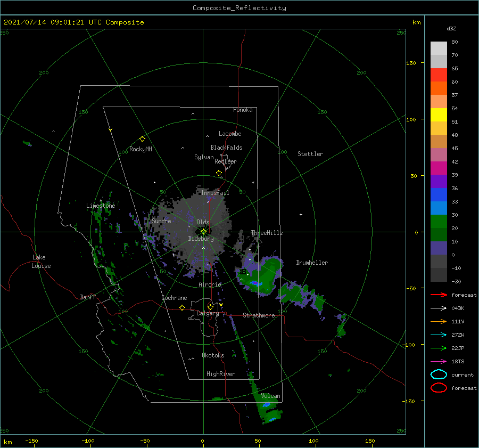Click the Lake Louise label

pyautogui.click(x=41, y=262)
